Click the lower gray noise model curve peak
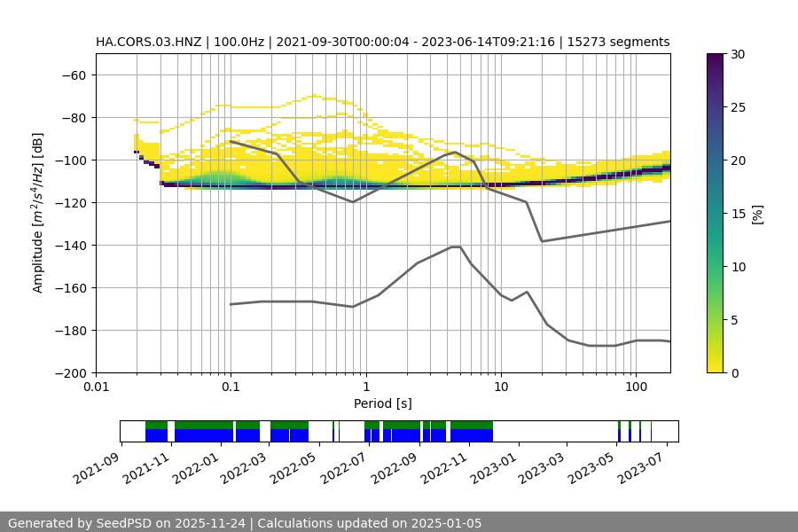 456,246
